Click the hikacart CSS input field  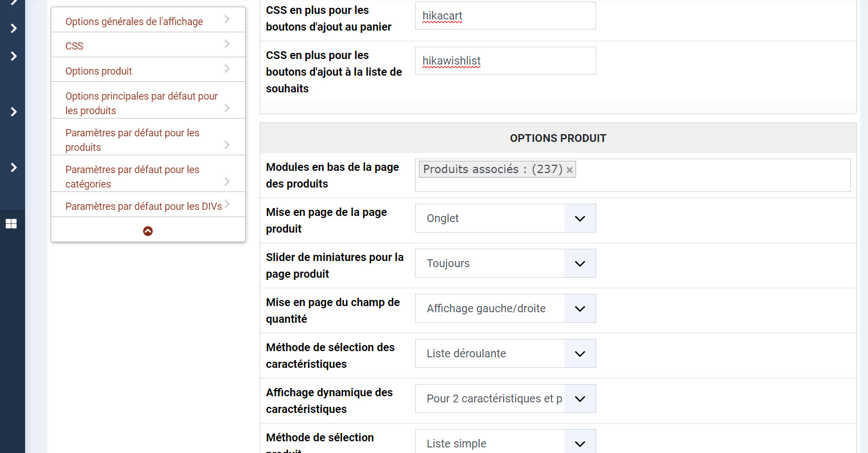click(x=505, y=16)
